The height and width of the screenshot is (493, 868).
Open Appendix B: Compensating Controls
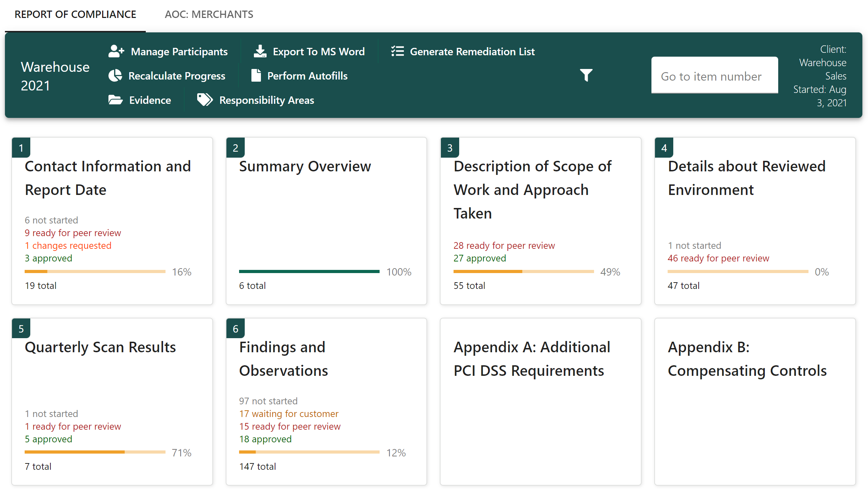click(747, 359)
